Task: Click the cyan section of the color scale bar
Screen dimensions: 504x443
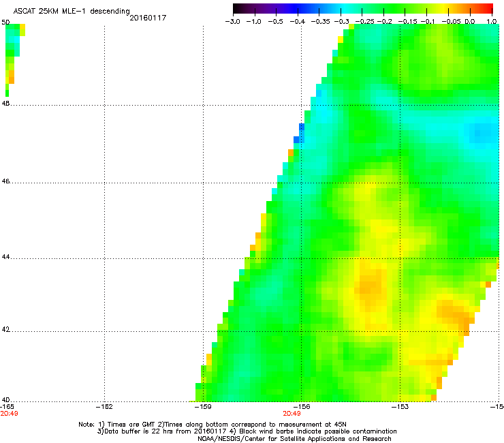Action: 345,8
